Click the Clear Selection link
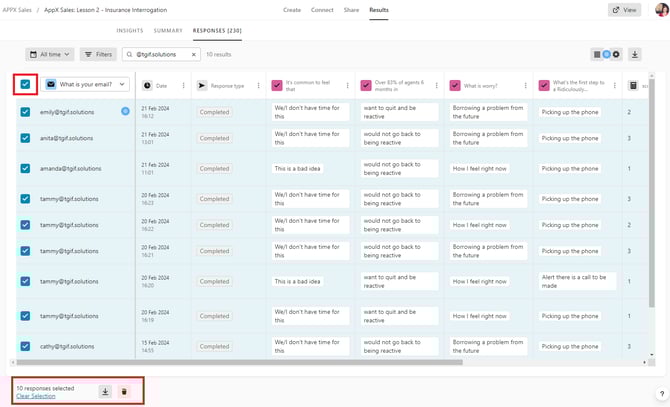 [x=36, y=397]
